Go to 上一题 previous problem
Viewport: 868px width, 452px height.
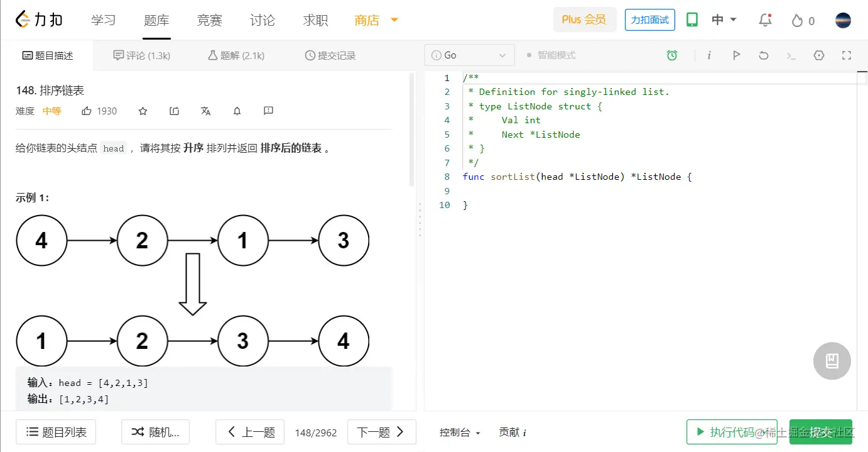click(250, 432)
